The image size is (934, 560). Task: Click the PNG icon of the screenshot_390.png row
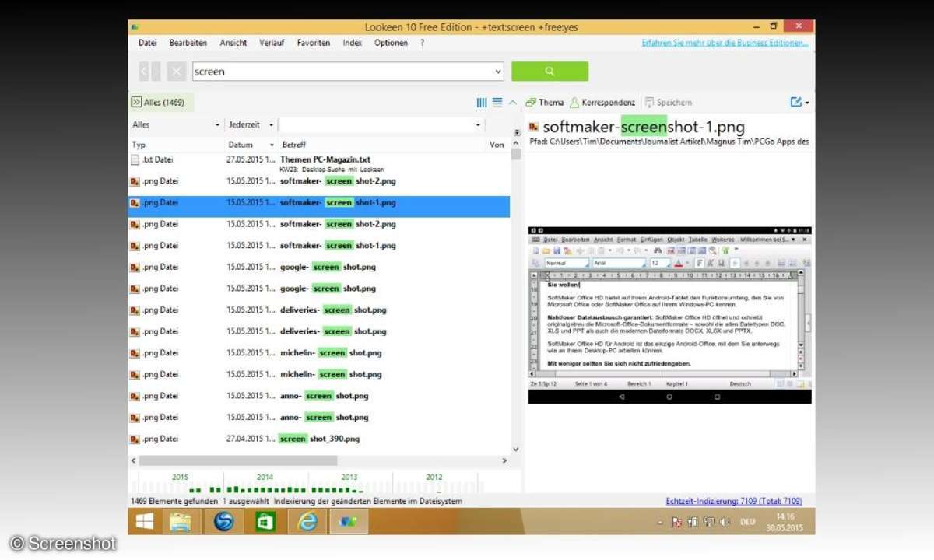[135, 439]
